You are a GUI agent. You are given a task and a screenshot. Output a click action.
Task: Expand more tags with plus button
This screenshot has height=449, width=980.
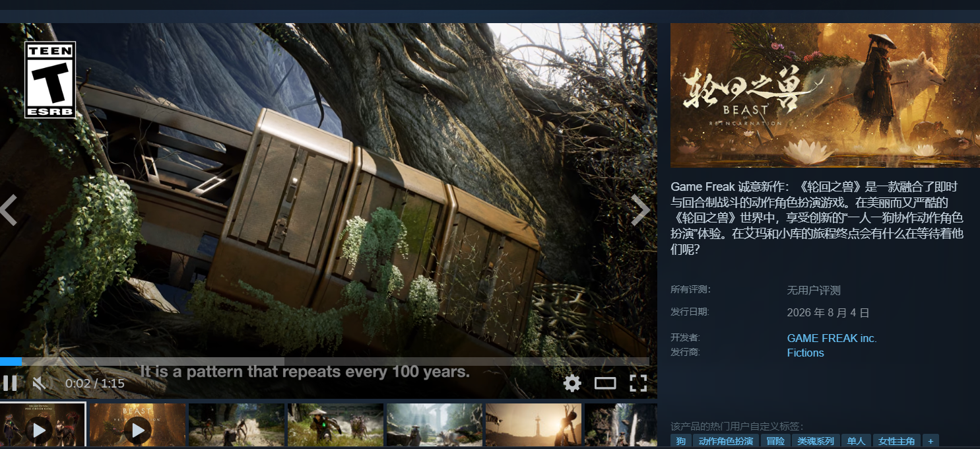[x=931, y=441]
